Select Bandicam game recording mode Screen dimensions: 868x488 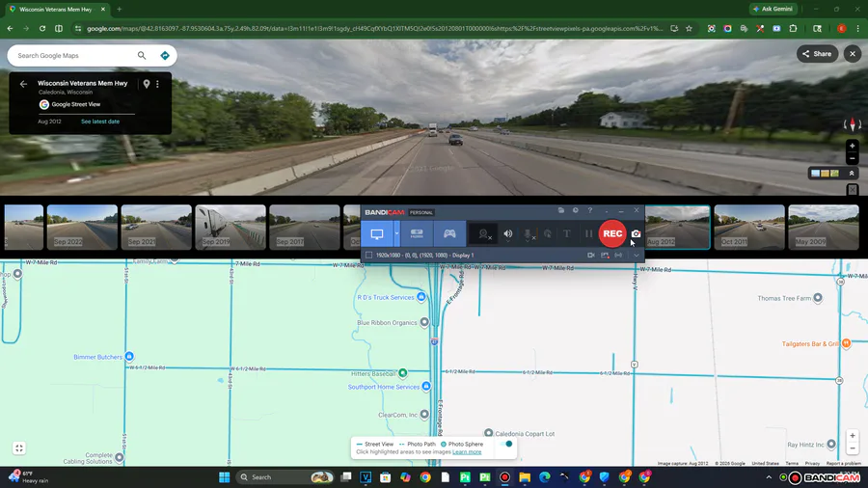[x=449, y=233]
